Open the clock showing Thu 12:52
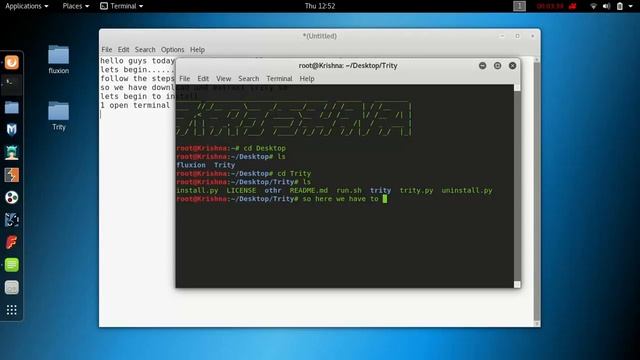This screenshot has width=640, height=360. 320,6
